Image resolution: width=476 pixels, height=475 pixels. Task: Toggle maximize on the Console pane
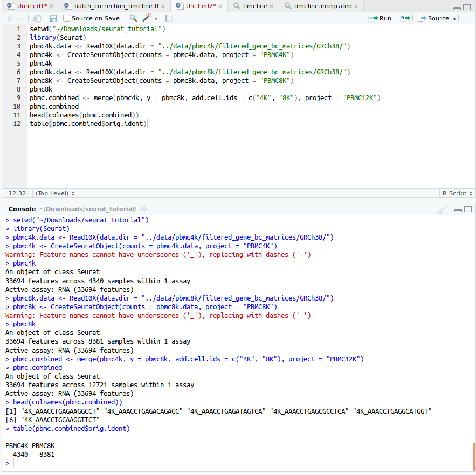[467, 209]
